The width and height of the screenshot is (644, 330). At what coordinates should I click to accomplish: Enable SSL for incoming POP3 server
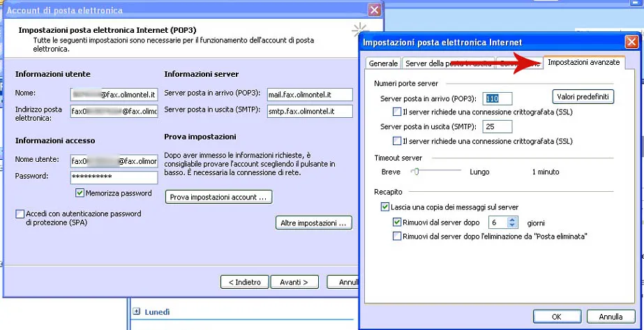pos(397,112)
